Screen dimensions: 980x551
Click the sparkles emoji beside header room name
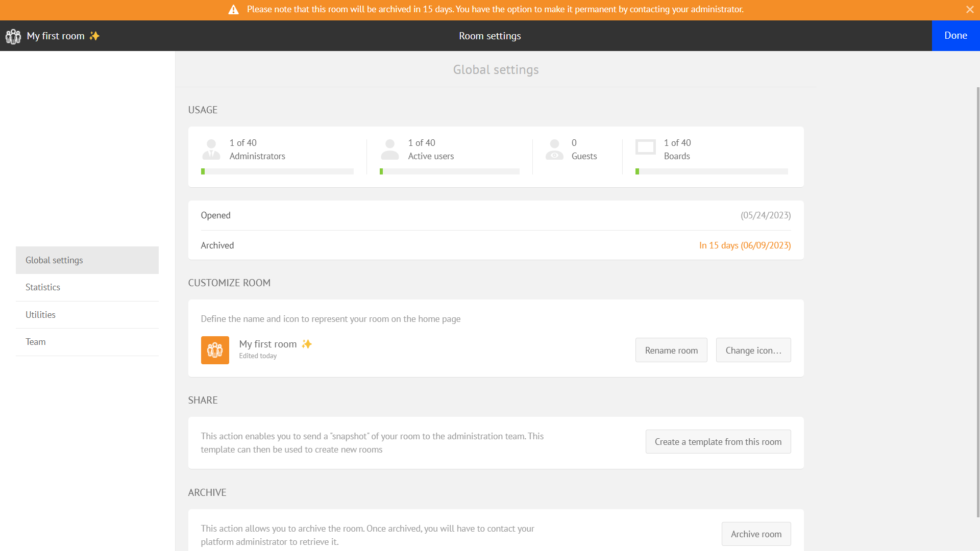(x=94, y=36)
